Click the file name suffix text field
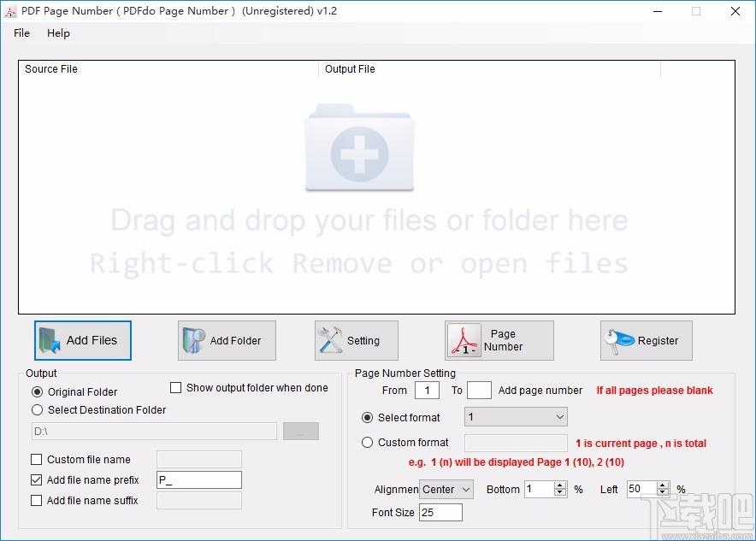This screenshot has width=756, height=541. [199, 501]
